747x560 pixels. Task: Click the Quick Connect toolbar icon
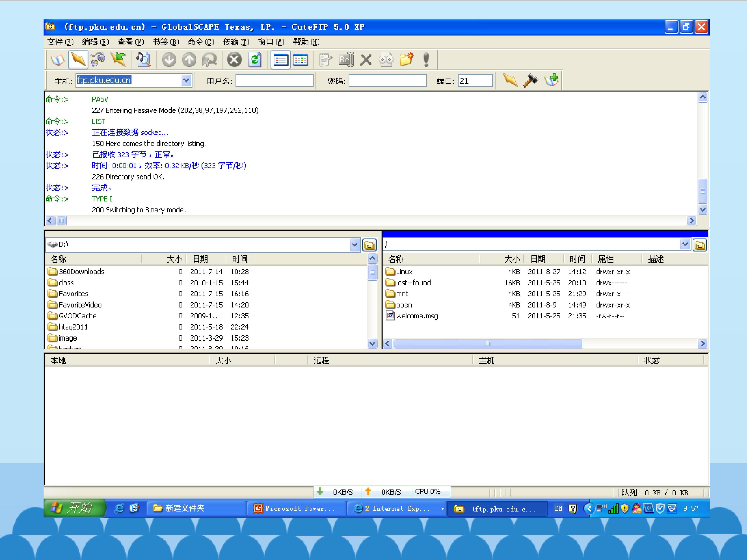click(78, 60)
